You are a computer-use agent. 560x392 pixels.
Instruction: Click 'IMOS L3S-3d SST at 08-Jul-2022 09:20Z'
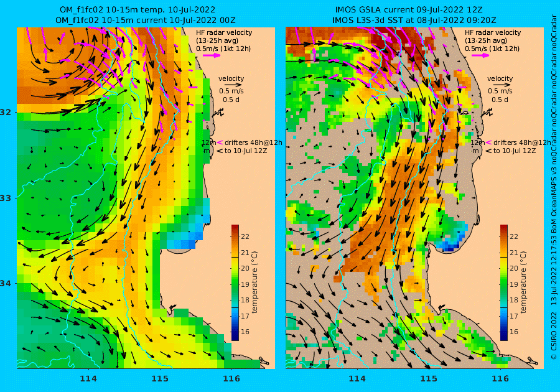(414, 21)
